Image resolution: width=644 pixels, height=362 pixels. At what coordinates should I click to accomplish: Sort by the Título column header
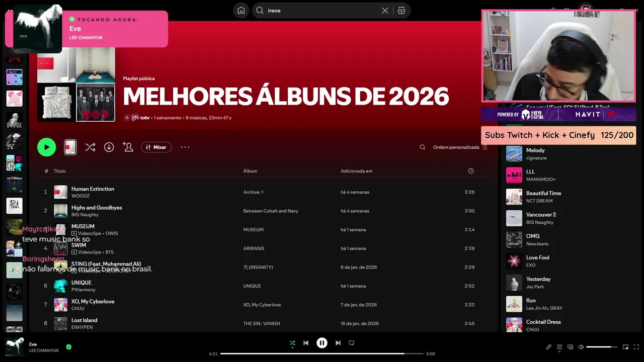[60, 171]
